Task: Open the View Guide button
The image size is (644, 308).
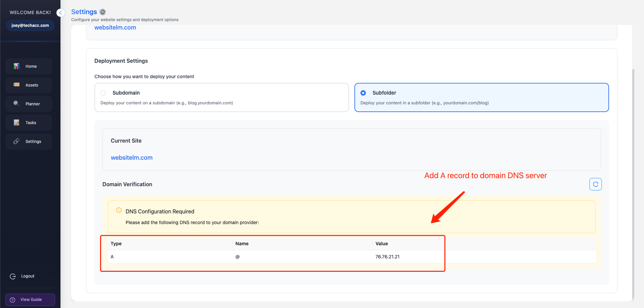Action: tap(30, 300)
